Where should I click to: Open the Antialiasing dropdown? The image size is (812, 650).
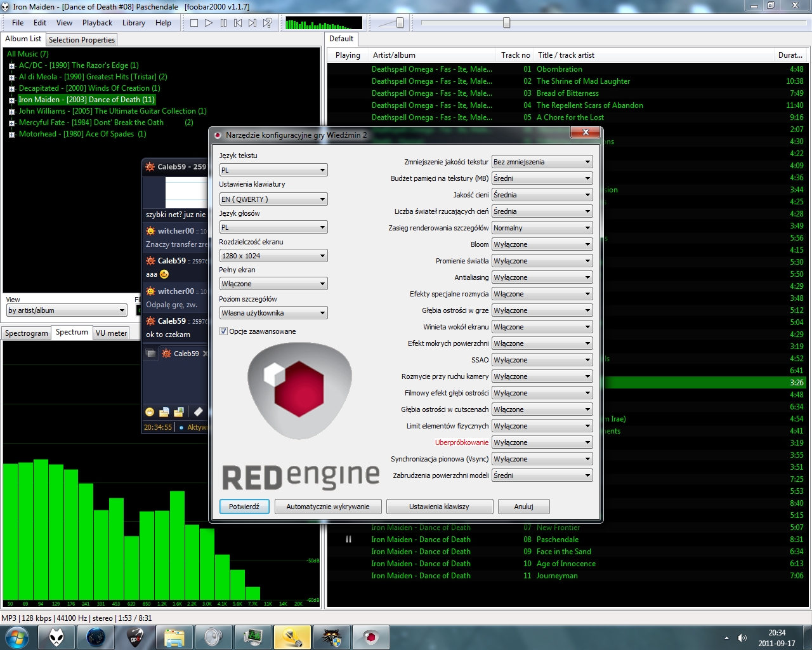click(542, 277)
